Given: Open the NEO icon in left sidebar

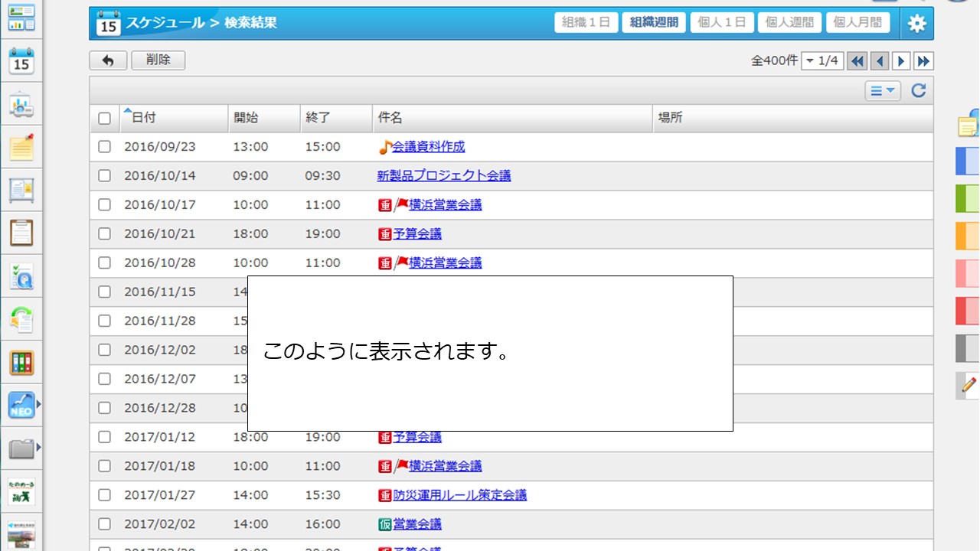Looking at the screenshot, I should pyautogui.click(x=21, y=405).
